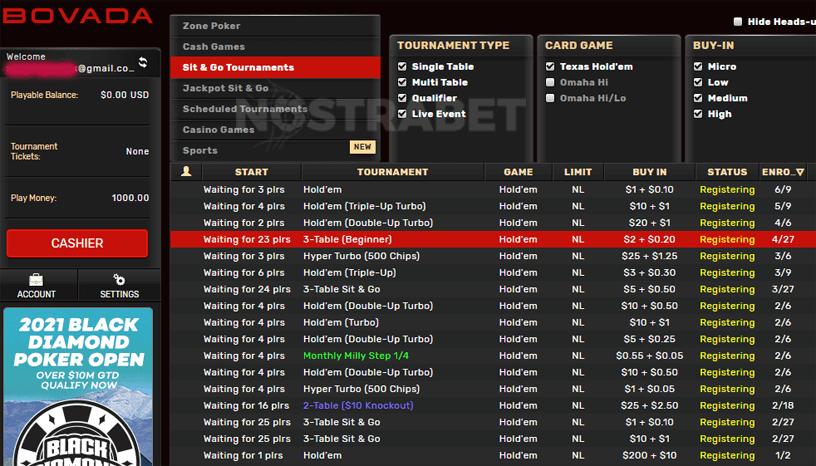Uncheck Low buy-in filter
This screenshot has height=466, width=816.
pyautogui.click(x=698, y=82)
